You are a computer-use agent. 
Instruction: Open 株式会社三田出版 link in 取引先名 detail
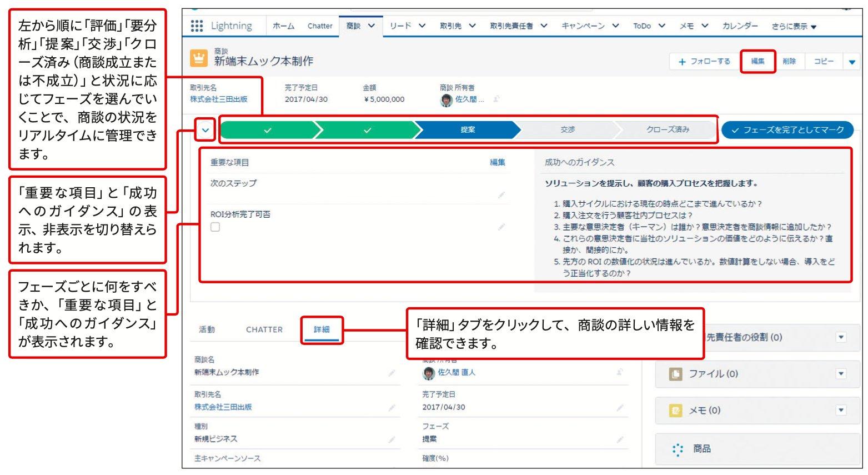click(223, 407)
